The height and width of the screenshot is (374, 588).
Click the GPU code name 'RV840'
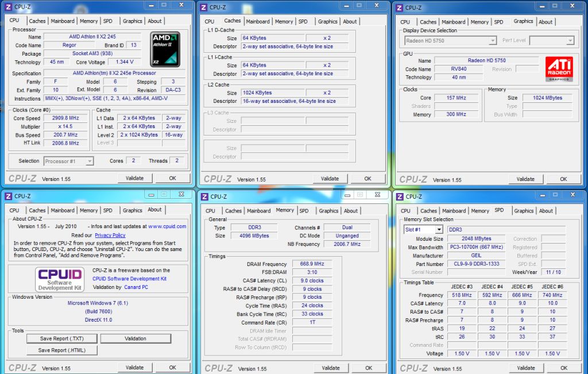459,69
